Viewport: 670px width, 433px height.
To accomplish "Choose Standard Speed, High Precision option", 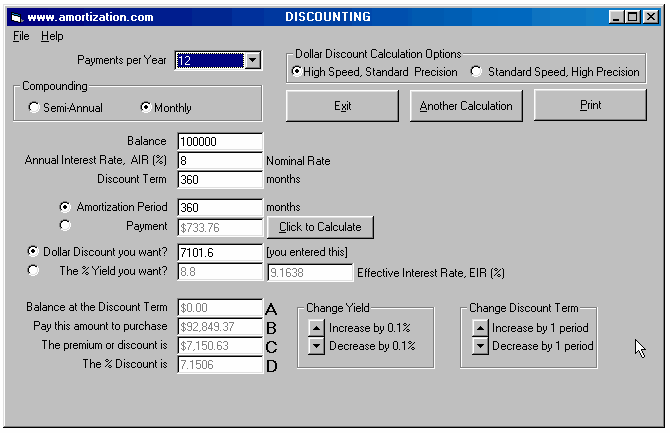I will (476, 72).
